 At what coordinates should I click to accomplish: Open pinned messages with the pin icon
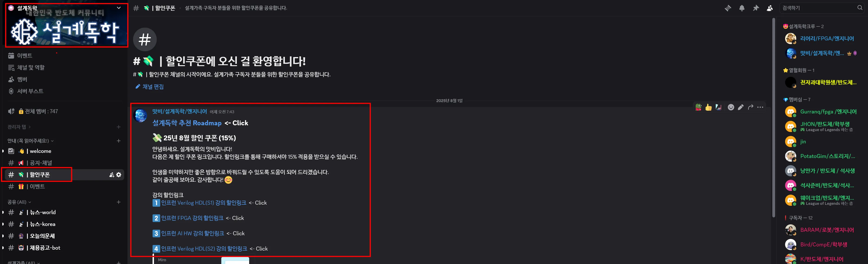pyautogui.click(x=756, y=8)
